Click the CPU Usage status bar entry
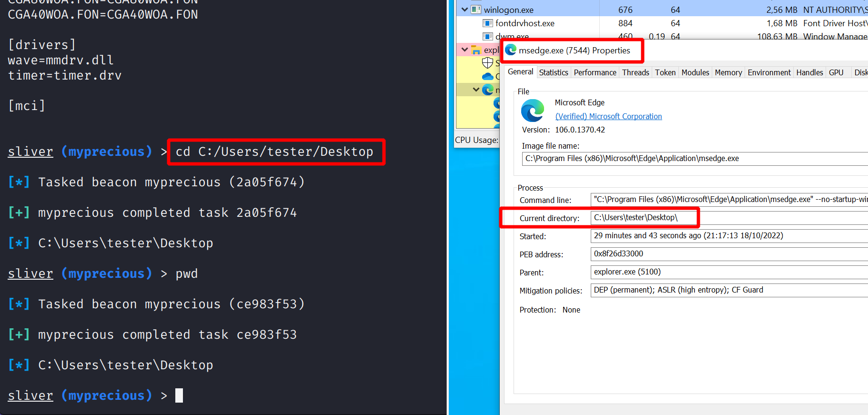The image size is (868, 415). tap(476, 140)
